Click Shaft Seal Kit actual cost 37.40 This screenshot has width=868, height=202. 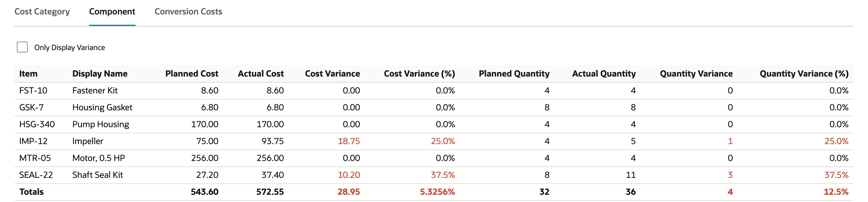pos(272,175)
